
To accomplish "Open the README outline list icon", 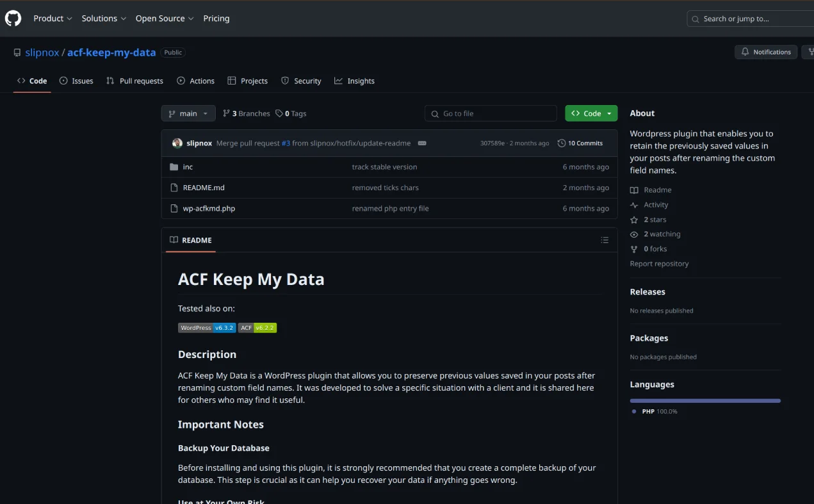I will pyautogui.click(x=605, y=240).
